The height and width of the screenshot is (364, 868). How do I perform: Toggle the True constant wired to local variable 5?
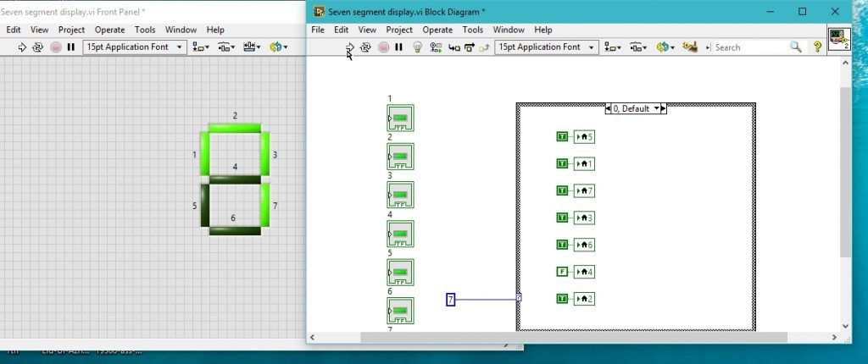coord(562,136)
